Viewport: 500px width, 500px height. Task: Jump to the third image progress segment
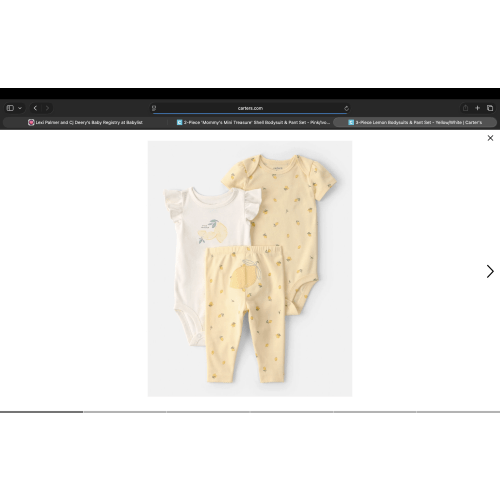(x=208, y=412)
